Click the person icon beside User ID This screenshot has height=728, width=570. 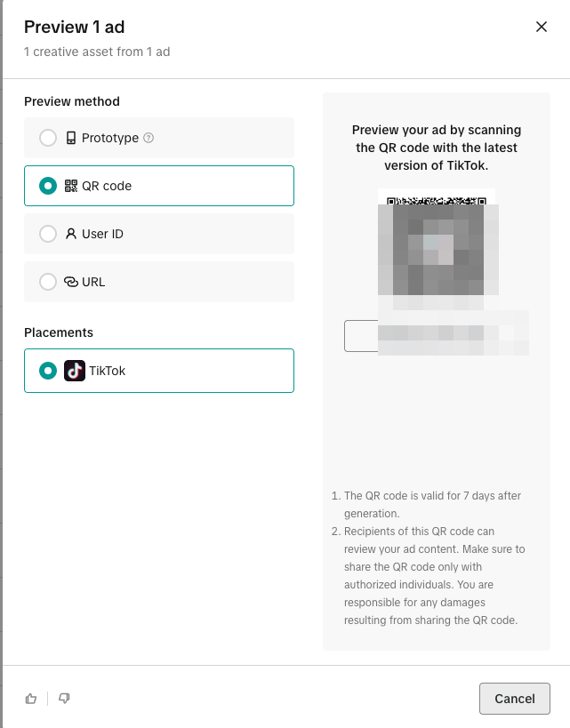click(70, 234)
